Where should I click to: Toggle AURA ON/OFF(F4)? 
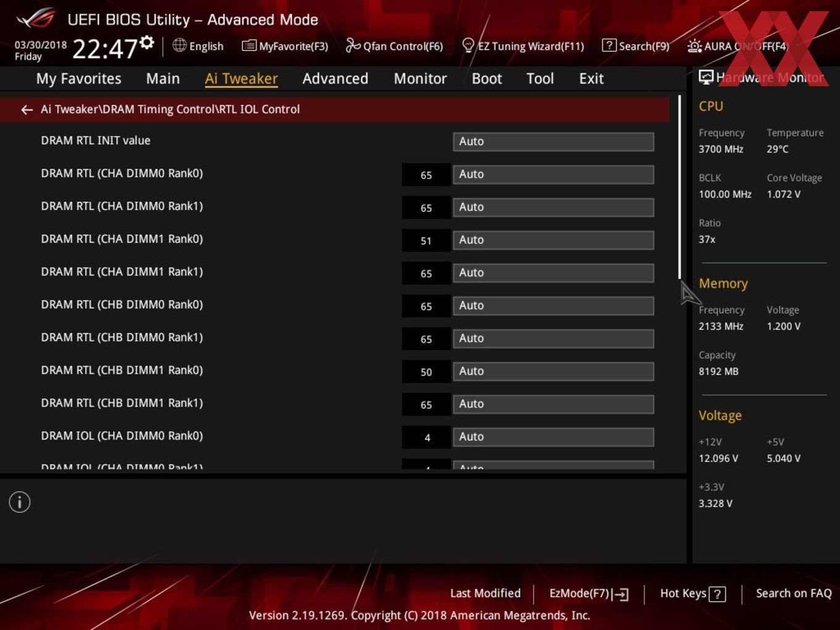(x=746, y=46)
